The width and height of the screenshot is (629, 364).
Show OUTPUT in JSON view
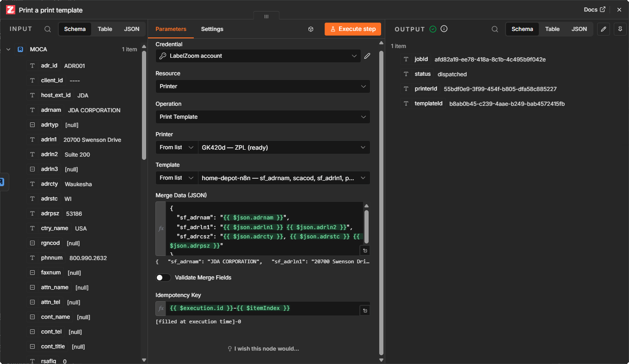[x=579, y=29]
